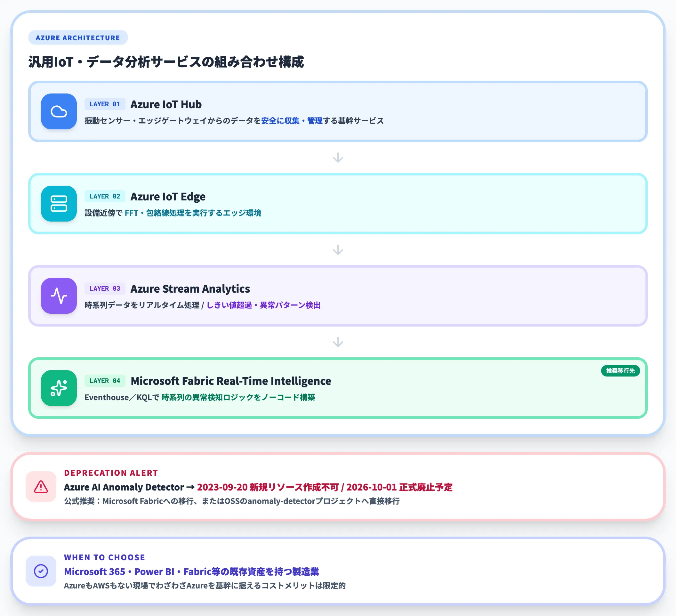The width and height of the screenshot is (676, 616).
Task: Click the WHEN TO CHOOSE label
Action: 105,557
